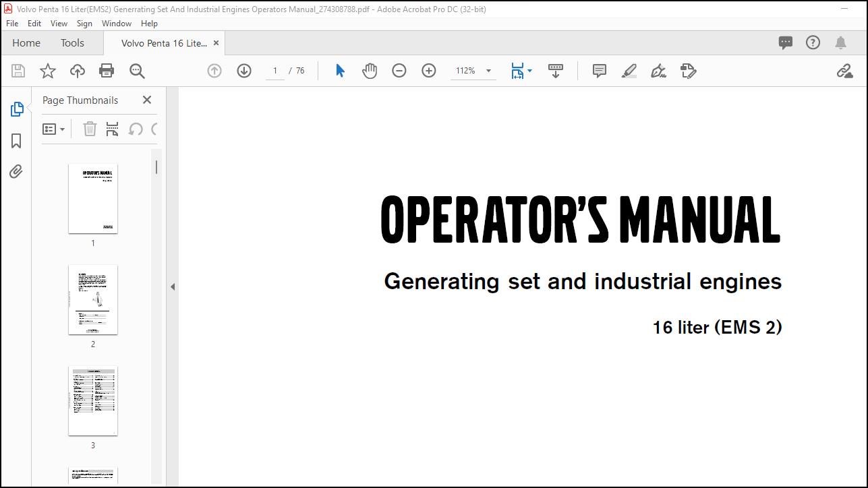Screen dimensions: 868x488
Task: Go to the previous page with the up arrow
Action: pyautogui.click(x=214, y=71)
